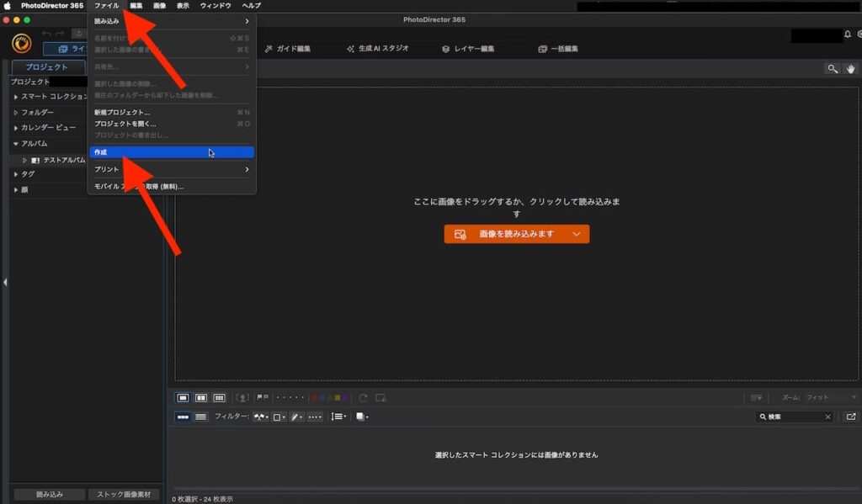Click the 読み込み button at bottom left

tap(50, 494)
